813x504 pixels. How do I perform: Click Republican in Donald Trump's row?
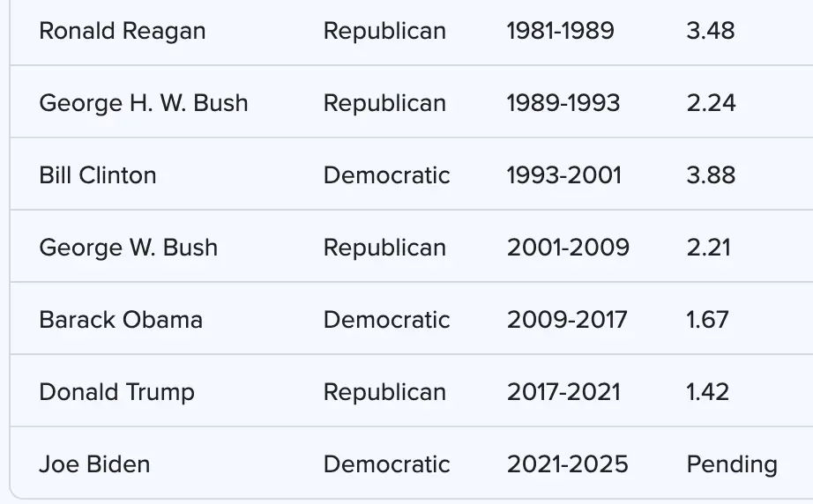384,392
